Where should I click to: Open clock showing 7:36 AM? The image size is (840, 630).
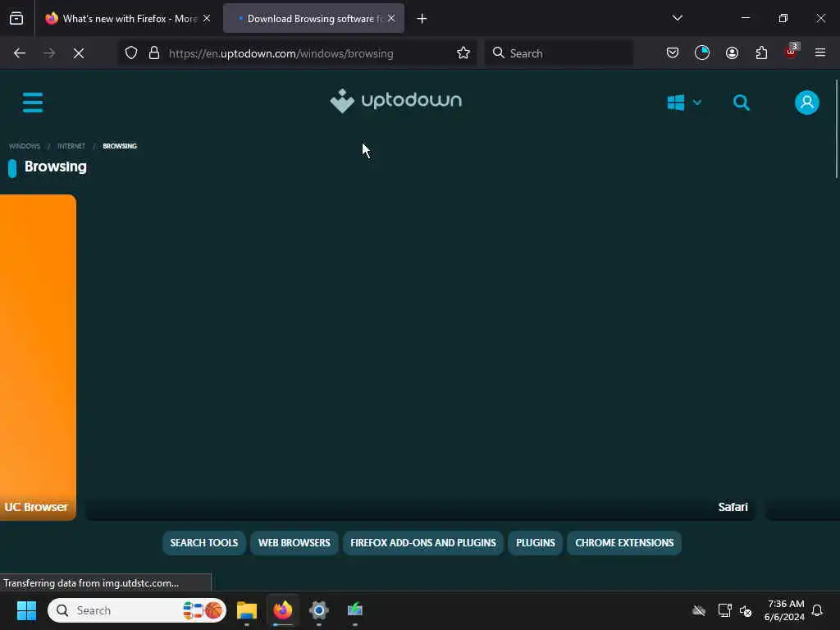(x=785, y=610)
